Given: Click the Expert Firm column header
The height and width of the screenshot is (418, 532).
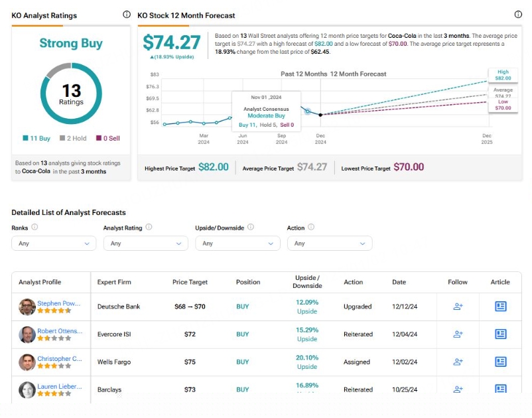Looking at the screenshot, I should pyautogui.click(x=114, y=282).
